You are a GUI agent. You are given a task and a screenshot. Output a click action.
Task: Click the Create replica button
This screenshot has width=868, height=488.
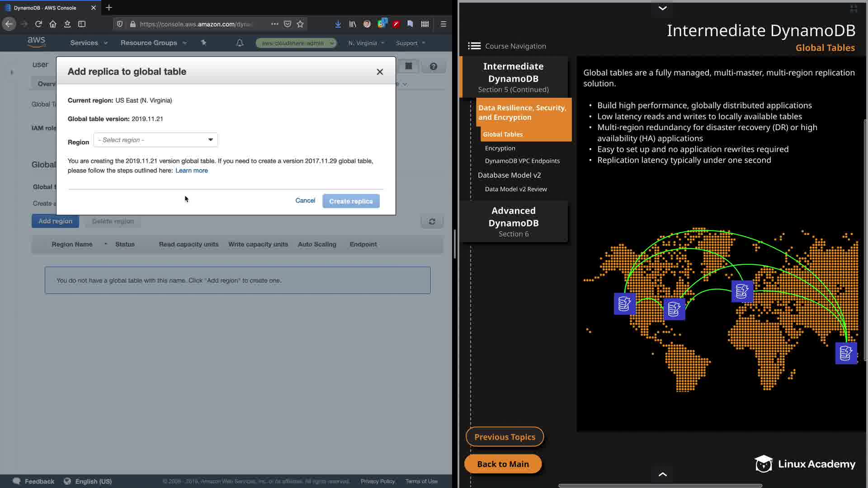[351, 201]
